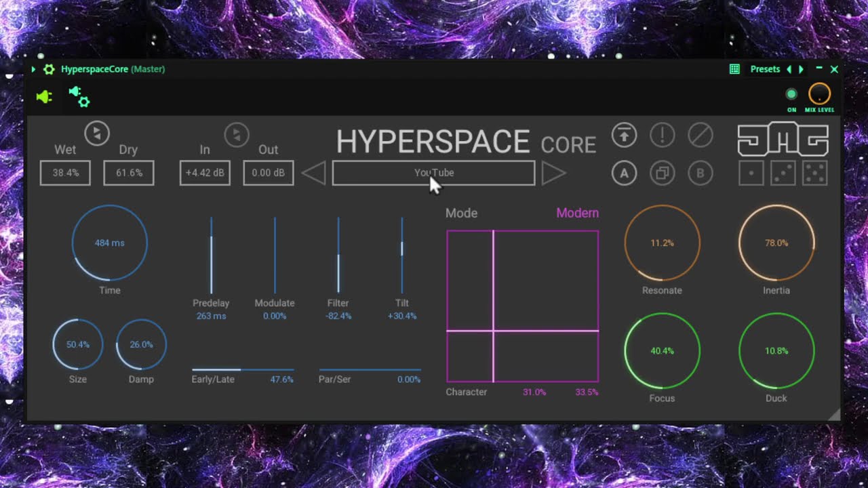Click the Focus knob at 40.4%
868x488 pixels.
tap(662, 351)
